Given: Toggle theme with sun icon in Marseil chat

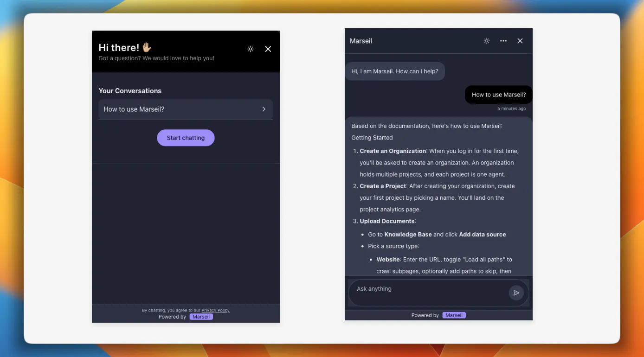Looking at the screenshot, I should pos(487,41).
